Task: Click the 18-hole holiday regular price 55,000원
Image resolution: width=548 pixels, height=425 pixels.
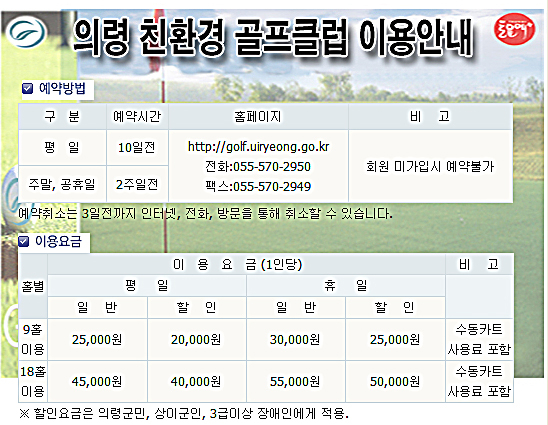Action: pyautogui.click(x=295, y=381)
